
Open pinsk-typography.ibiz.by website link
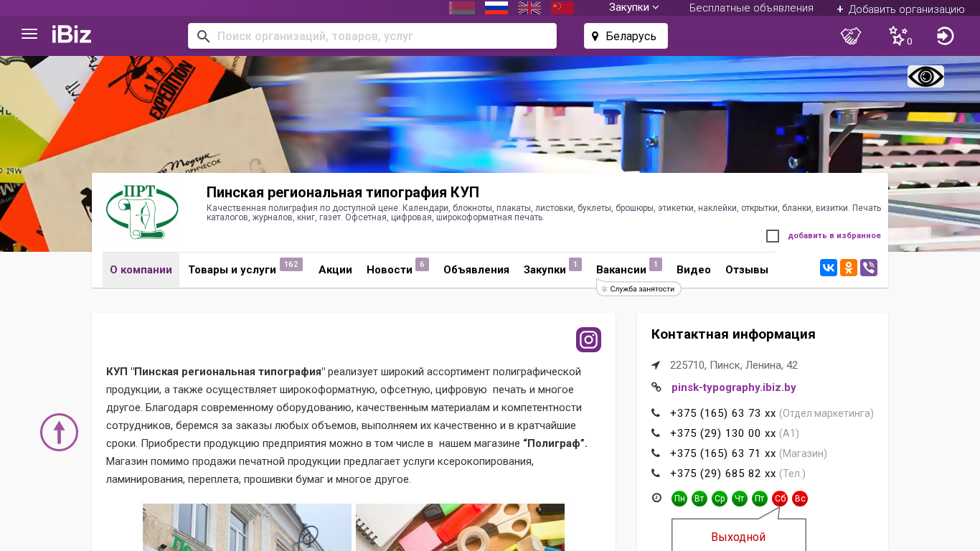click(x=734, y=387)
